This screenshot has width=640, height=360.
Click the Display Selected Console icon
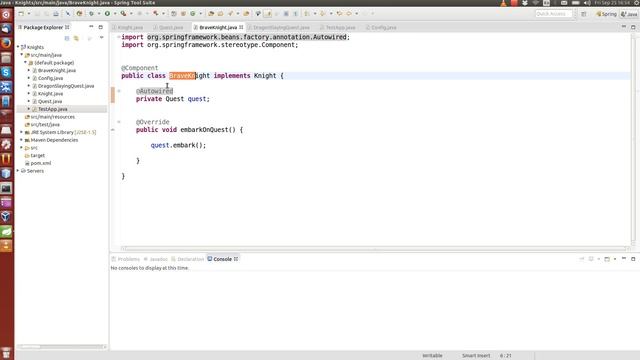coord(591,259)
